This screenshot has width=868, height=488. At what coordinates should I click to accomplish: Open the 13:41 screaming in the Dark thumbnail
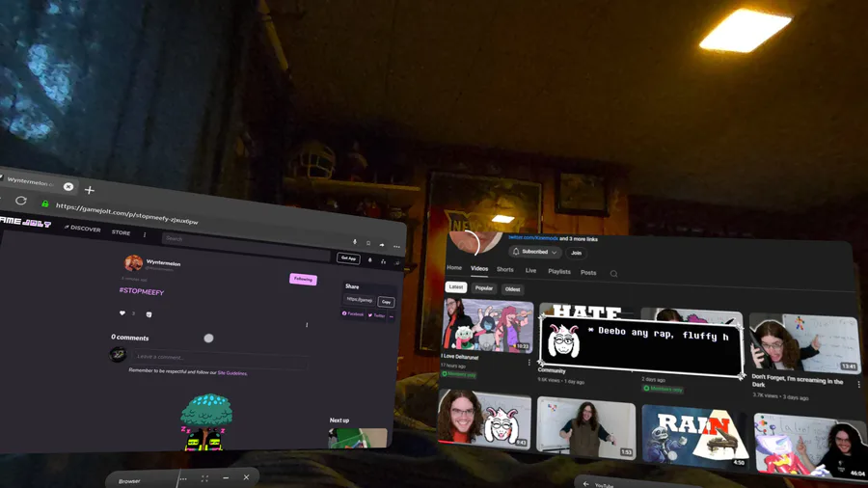point(804,343)
